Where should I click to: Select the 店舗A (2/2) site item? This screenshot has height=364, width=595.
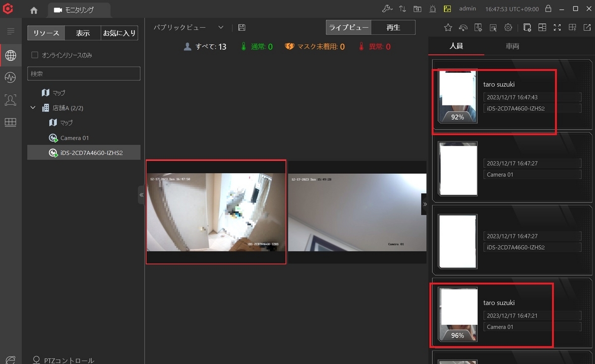pyautogui.click(x=64, y=107)
